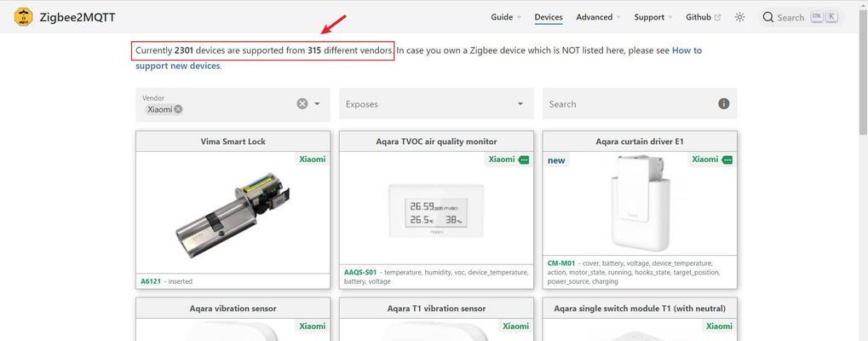Open the Vendor dropdown arrow

click(x=317, y=103)
